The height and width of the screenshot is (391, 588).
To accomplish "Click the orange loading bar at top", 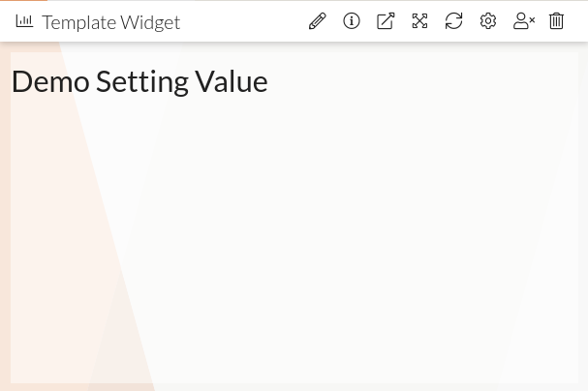I will 23,1.
